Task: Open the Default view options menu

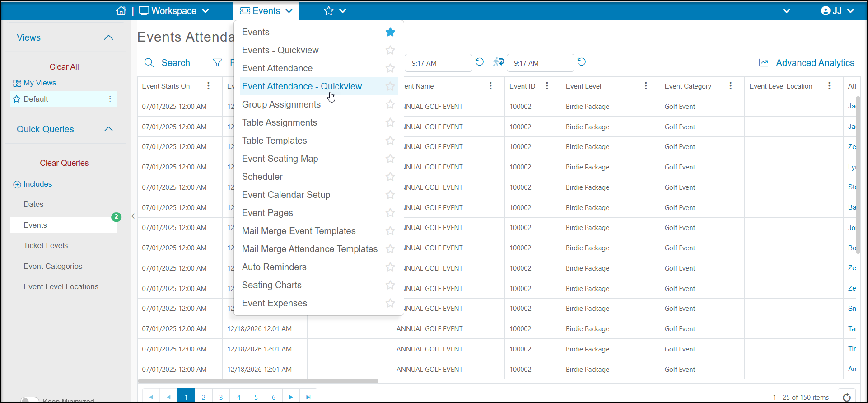Action: pyautogui.click(x=110, y=99)
